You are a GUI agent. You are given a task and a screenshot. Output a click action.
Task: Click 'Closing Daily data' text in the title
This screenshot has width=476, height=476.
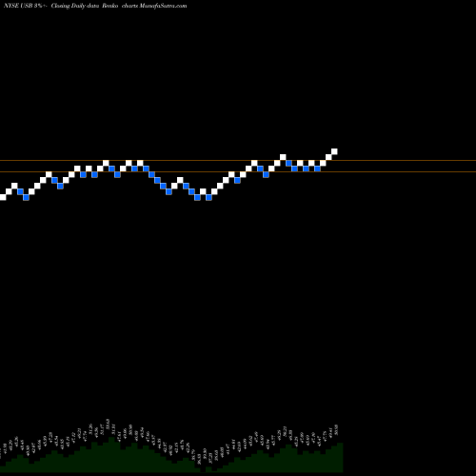pyautogui.click(x=75, y=6)
